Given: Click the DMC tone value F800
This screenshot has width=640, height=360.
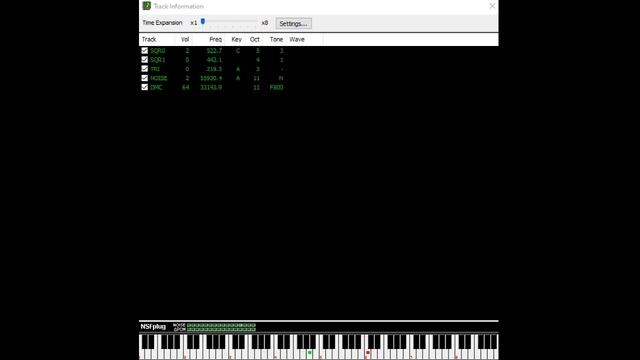Looking at the screenshot, I should pos(276,87).
